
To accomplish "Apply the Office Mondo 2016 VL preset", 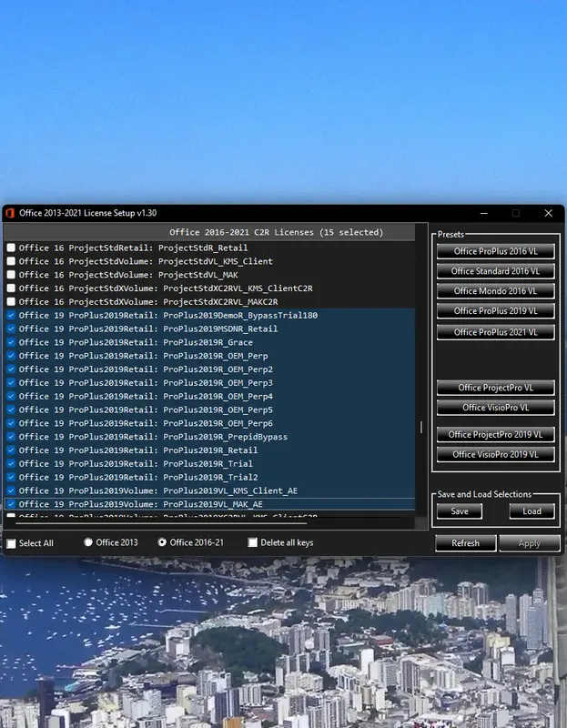I will click(x=495, y=291).
